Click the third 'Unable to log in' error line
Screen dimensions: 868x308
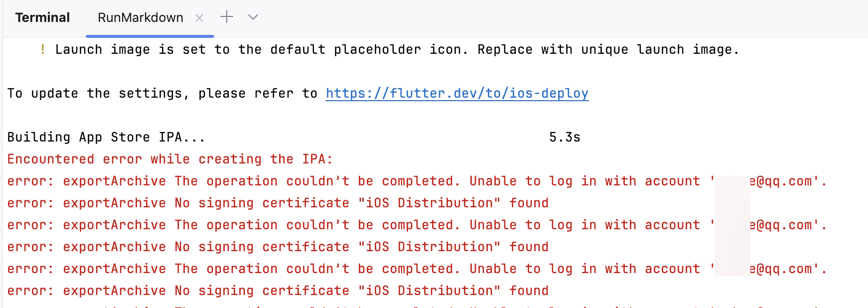[349, 269]
